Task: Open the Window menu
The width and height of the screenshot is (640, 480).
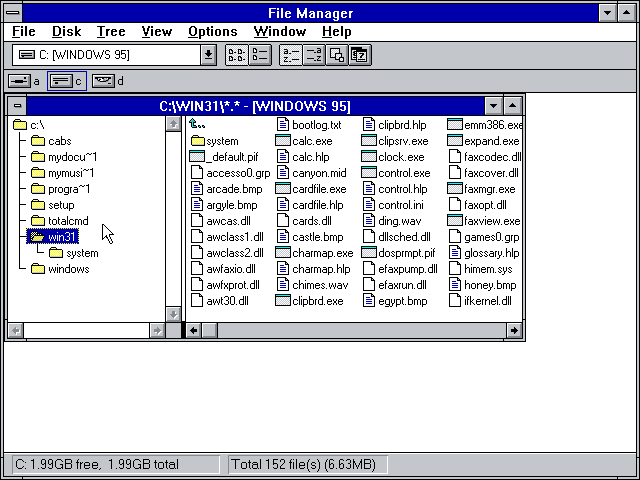Action: (x=280, y=31)
